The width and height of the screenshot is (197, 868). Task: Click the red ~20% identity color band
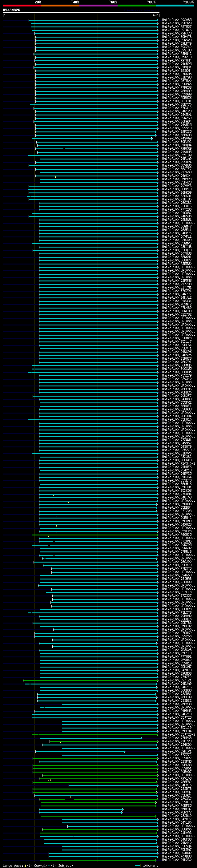click(x=22, y=6)
